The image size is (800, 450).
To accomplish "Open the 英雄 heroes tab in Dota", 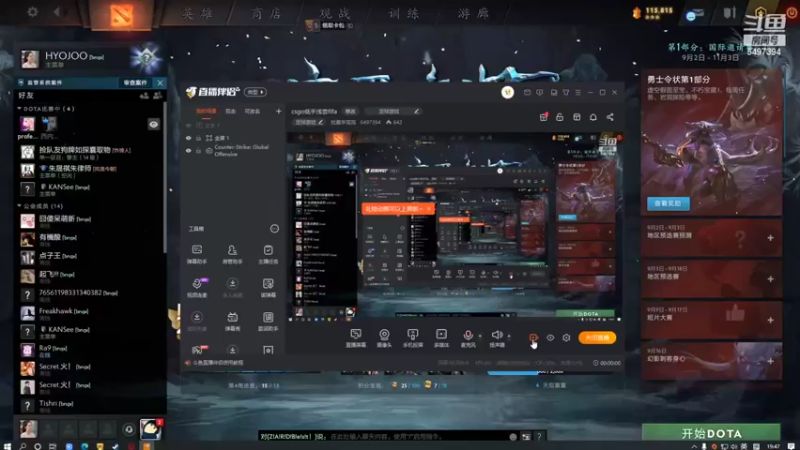I will [197, 13].
